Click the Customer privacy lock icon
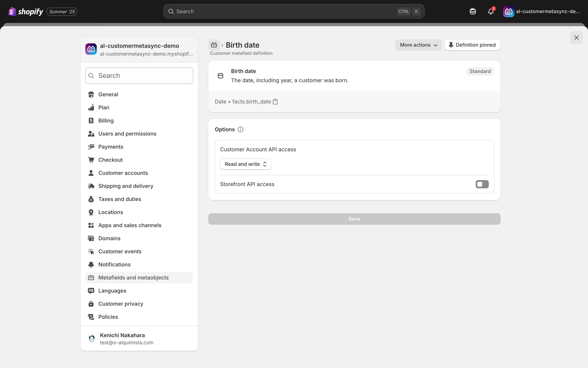Viewport: 588px width, 368px height. click(x=91, y=304)
